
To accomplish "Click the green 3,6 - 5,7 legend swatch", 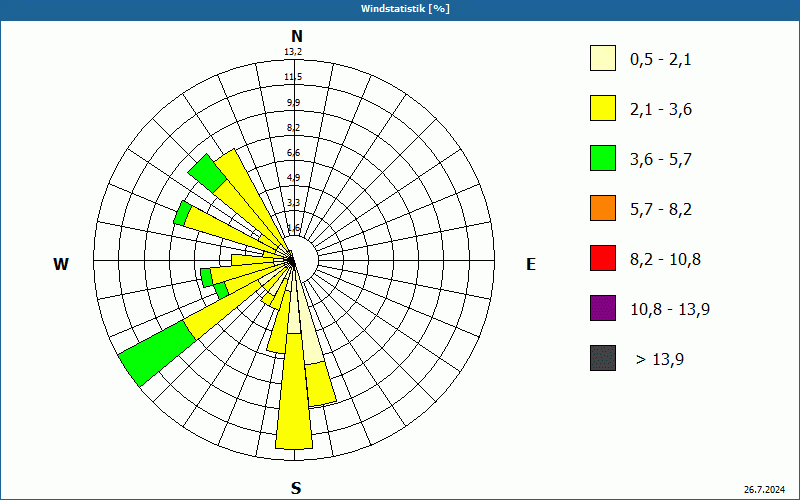I will [603, 158].
